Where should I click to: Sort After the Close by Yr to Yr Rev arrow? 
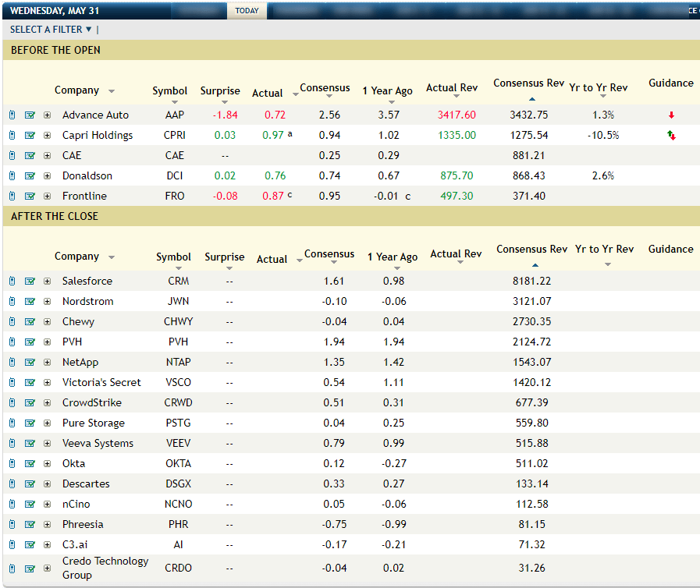pyautogui.click(x=608, y=264)
